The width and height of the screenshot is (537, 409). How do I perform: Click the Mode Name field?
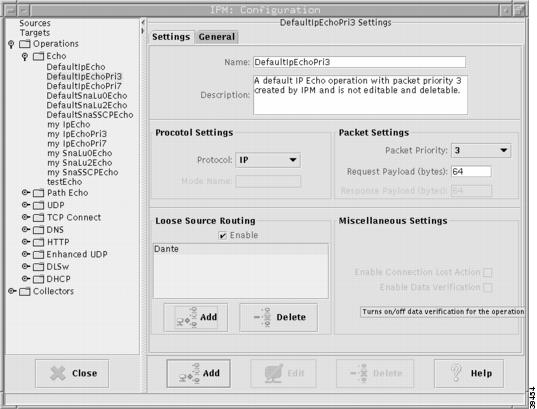[x=268, y=181]
